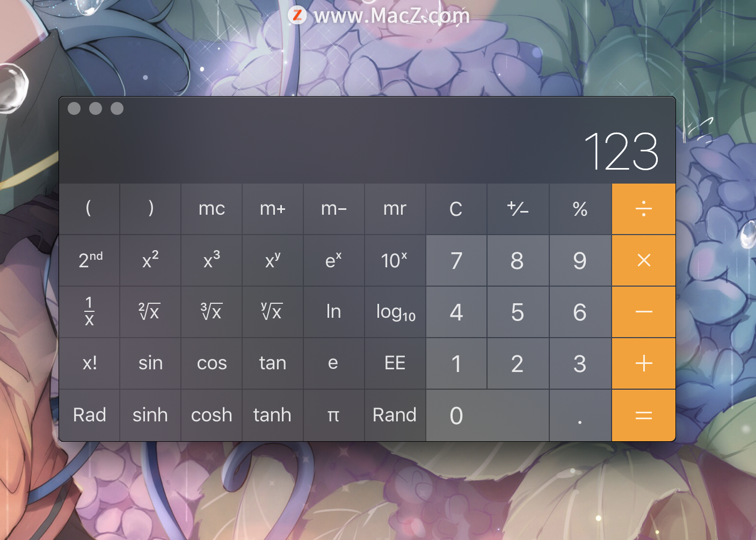Click the e to the x key
The height and width of the screenshot is (540, 756).
point(334,260)
